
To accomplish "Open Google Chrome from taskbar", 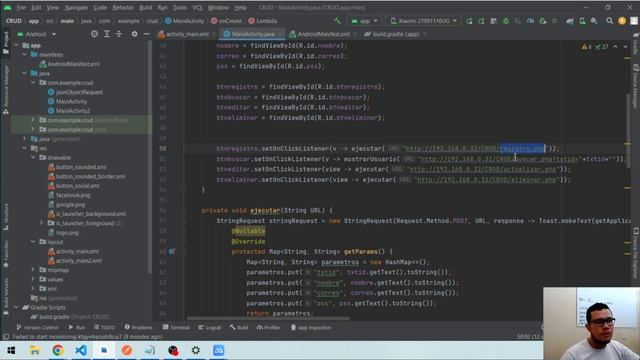I will [58, 350].
